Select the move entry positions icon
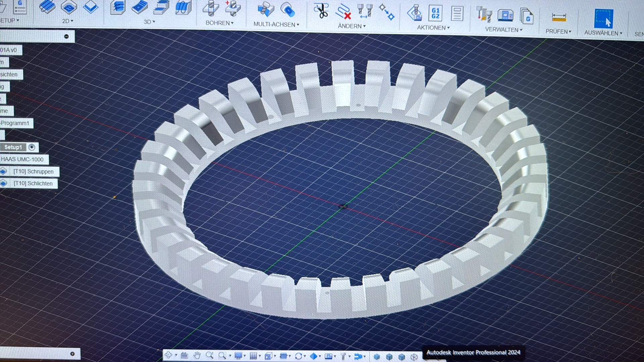Screen dimensions: 644x362 point(387,12)
